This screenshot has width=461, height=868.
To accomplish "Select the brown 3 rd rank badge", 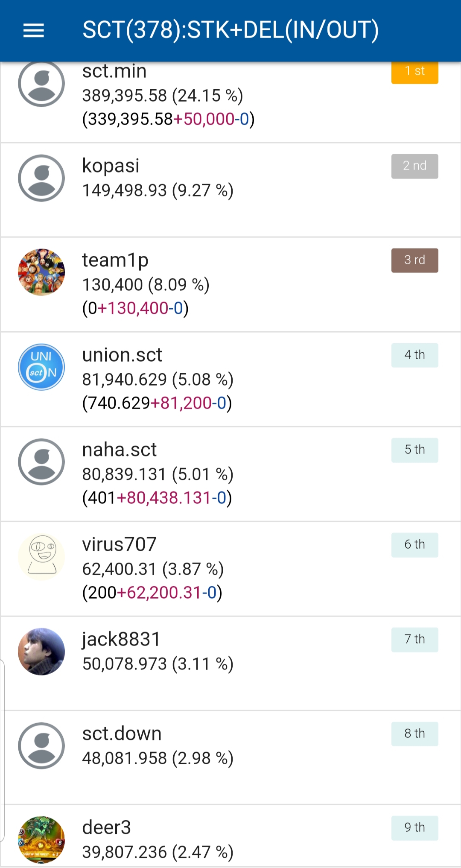I will pyautogui.click(x=415, y=260).
